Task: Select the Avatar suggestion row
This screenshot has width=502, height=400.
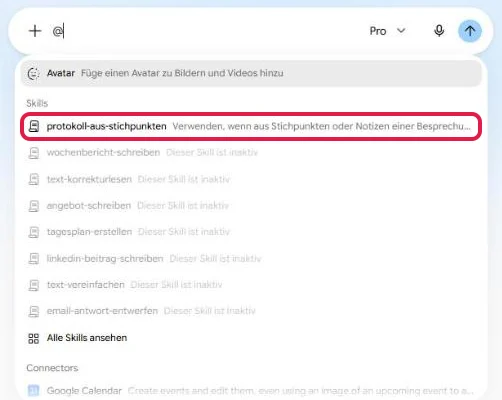Action: 251,73
